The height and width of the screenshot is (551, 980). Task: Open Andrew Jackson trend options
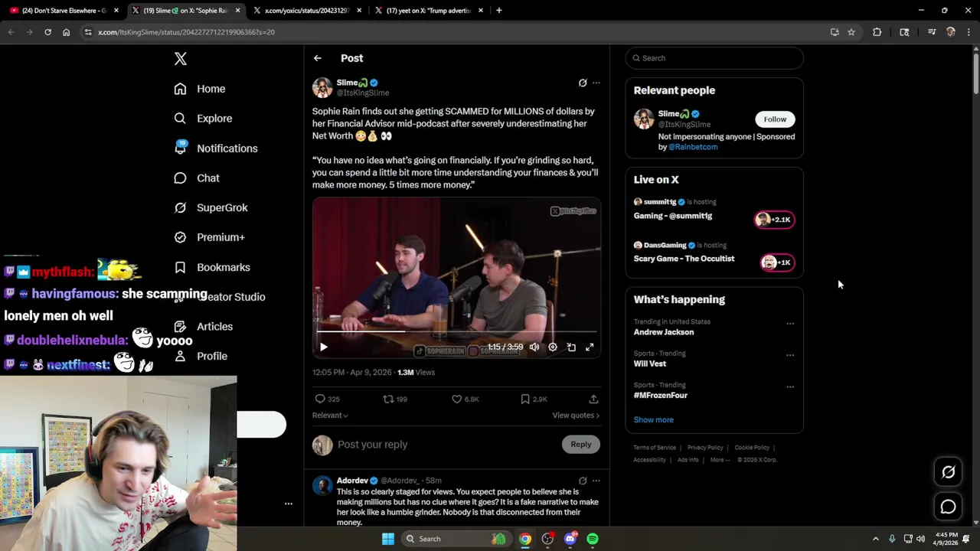tap(790, 324)
